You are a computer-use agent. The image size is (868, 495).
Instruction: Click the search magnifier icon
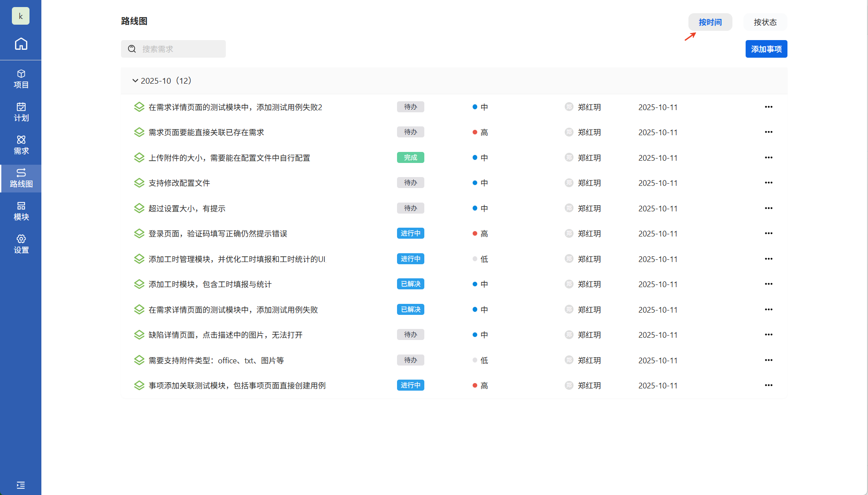point(132,49)
